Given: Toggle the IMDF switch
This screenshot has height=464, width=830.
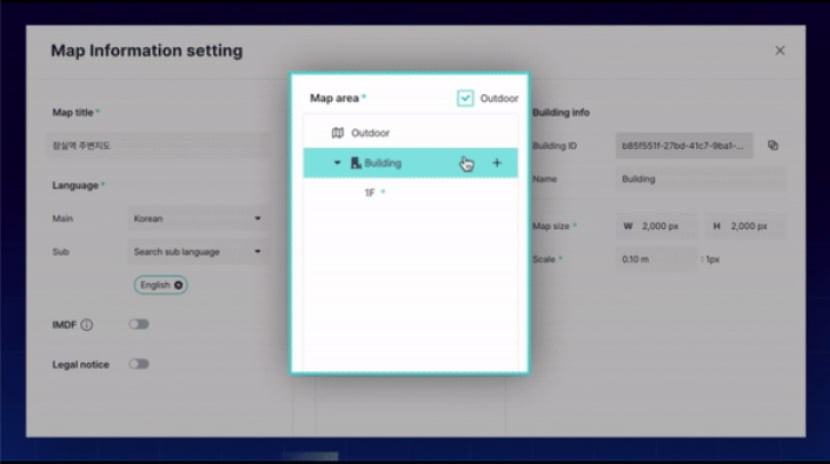Looking at the screenshot, I should click(x=139, y=324).
